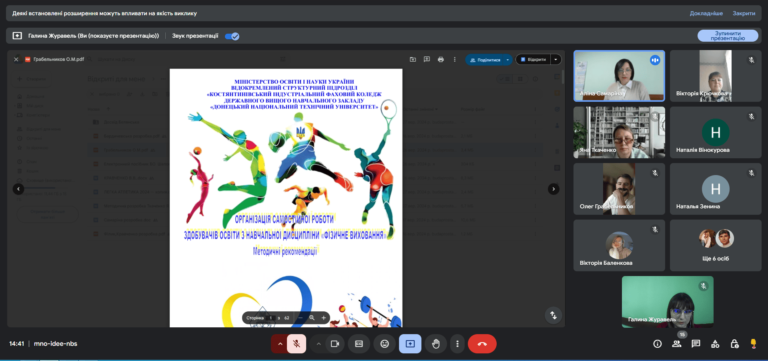Screen dimensions: 768x361
Task: Add a comment to the PDF
Action: [x=427, y=59]
